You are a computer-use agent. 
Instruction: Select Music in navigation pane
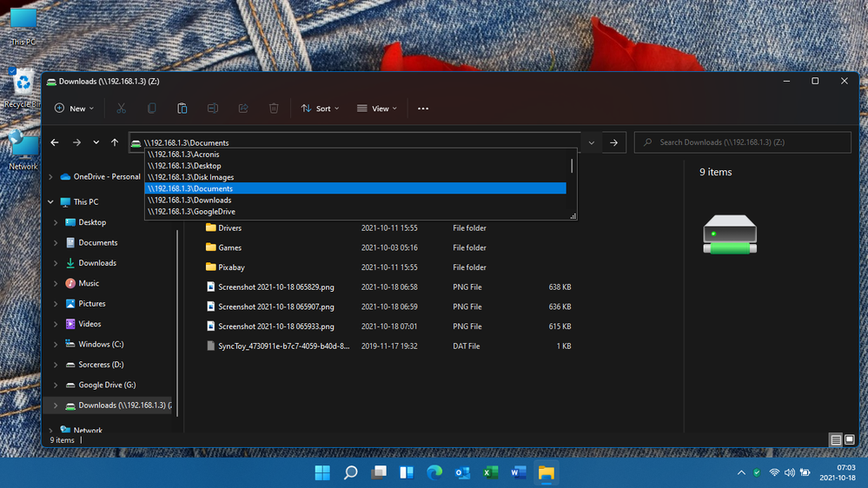pyautogui.click(x=89, y=283)
